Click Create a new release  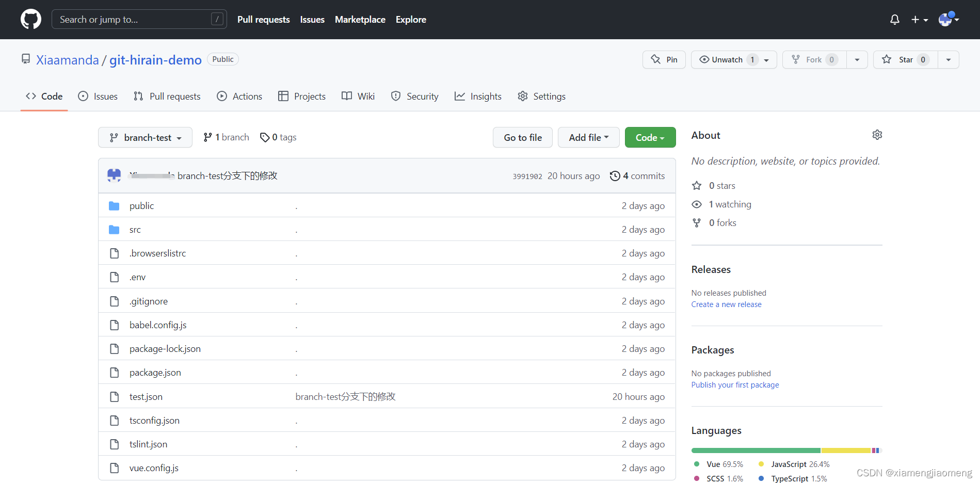(x=727, y=304)
